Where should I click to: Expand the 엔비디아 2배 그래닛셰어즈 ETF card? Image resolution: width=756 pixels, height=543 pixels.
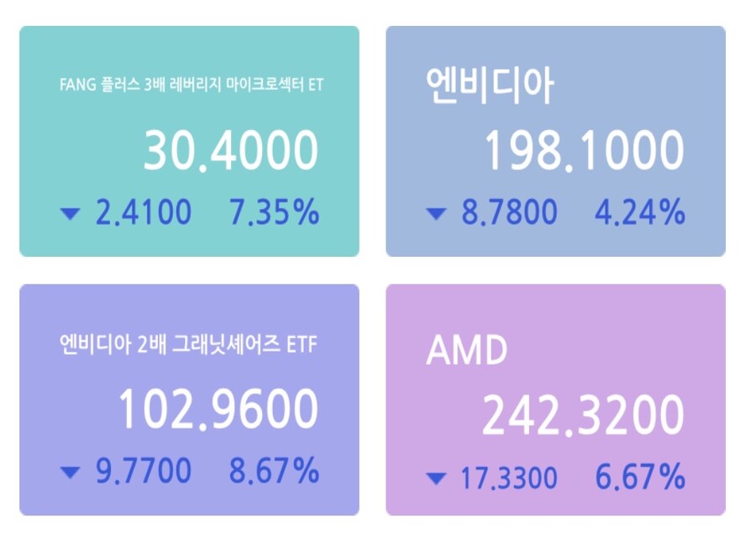coord(189,399)
